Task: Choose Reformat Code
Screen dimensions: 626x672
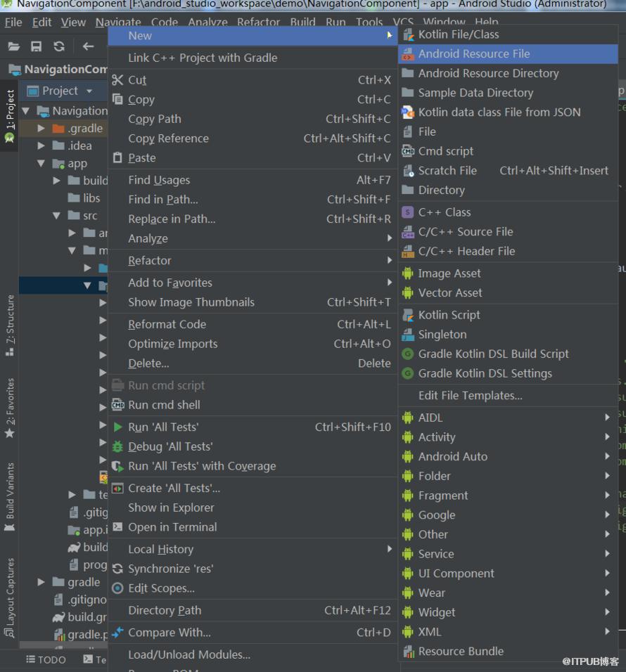Action: (x=252, y=325)
